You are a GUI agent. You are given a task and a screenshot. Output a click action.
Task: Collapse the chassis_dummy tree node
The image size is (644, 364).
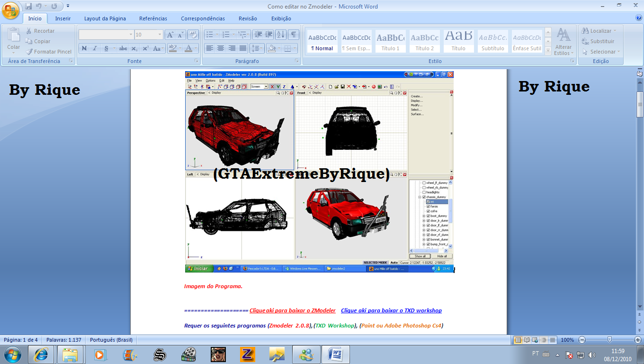(x=420, y=197)
